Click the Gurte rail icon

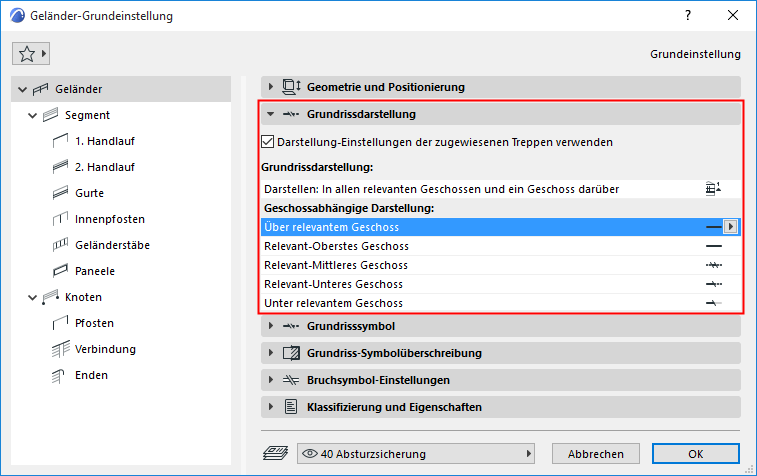click(58, 193)
